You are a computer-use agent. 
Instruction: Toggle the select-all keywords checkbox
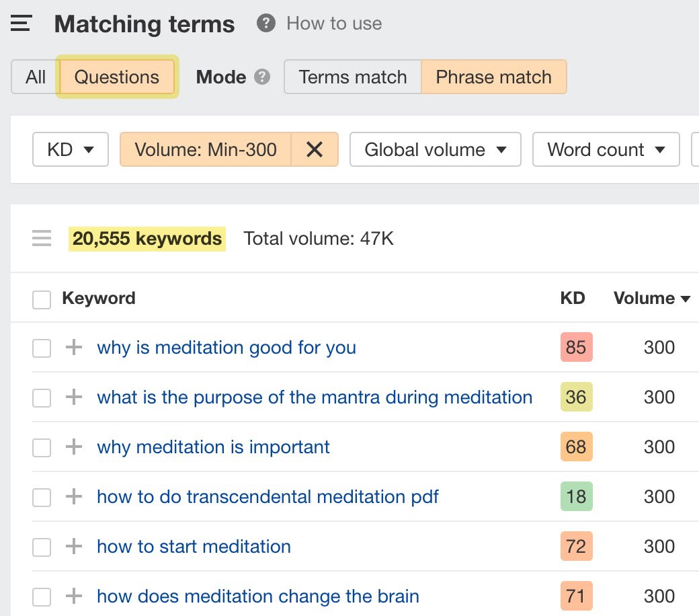tap(41, 299)
